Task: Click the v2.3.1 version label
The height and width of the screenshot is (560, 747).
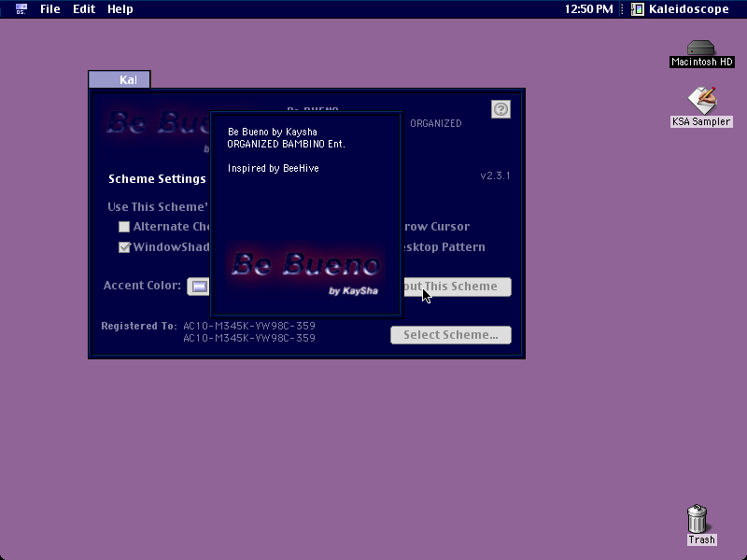Action: click(495, 175)
